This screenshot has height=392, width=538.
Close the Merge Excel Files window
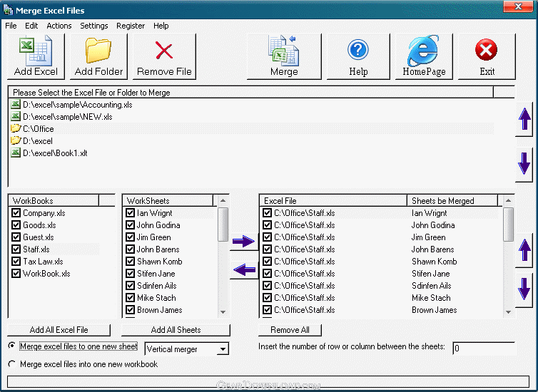518,6
